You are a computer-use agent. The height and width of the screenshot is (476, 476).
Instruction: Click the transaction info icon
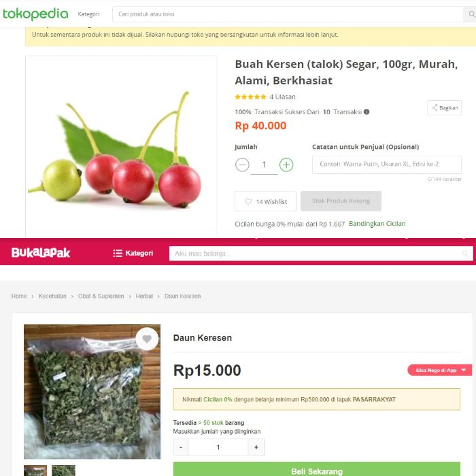click(x=367, y=112)
